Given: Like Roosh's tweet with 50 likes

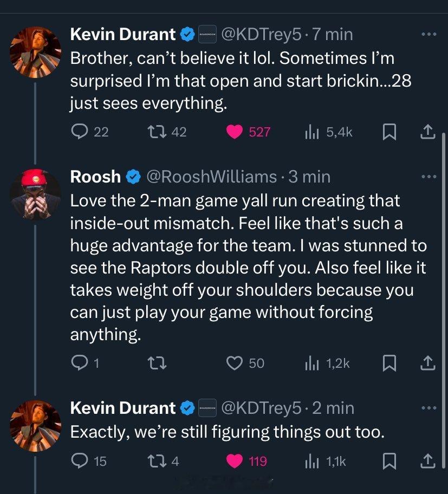Looking at the screenshot, I should pyautogui.click(x=235, y=363).
